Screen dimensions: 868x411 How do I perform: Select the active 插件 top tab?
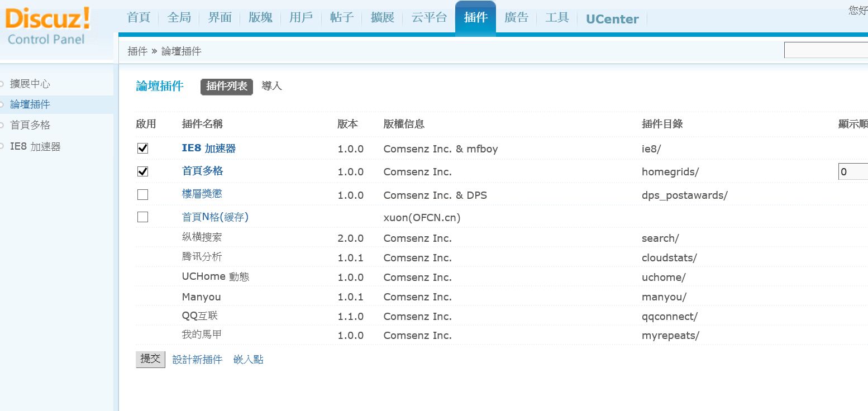pyautogui.click(x=475, y=18)
